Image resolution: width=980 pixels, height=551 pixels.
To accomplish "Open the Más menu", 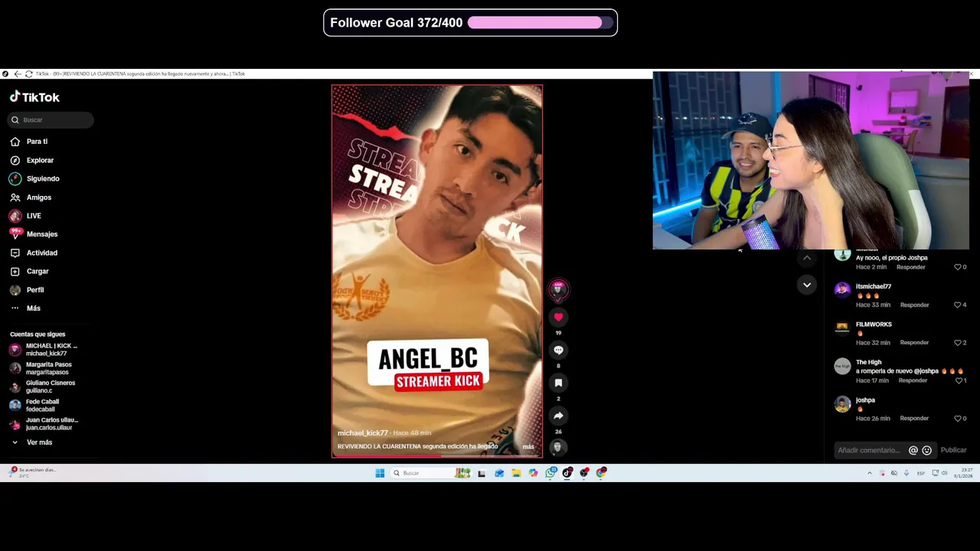I will point(25,308).
